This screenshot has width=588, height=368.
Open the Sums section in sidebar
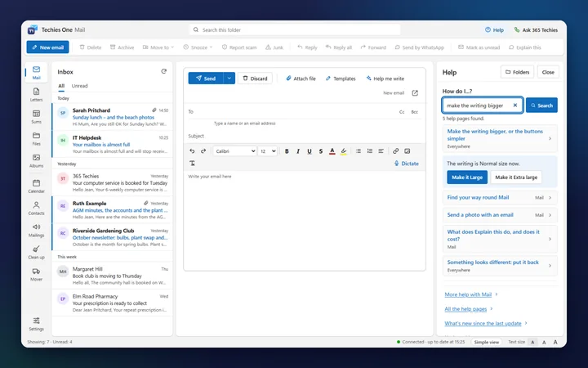point(37,117)
